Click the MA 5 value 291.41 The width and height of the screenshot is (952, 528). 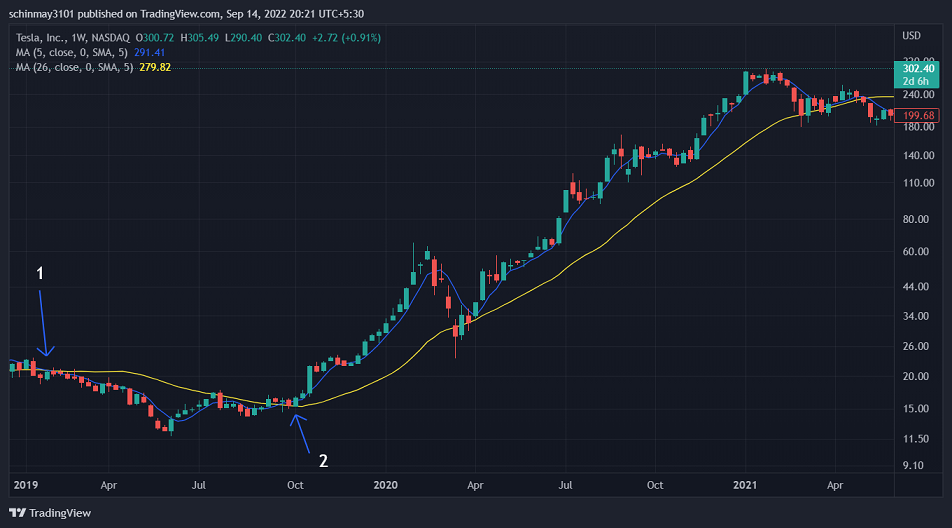(x=149, y=53)
